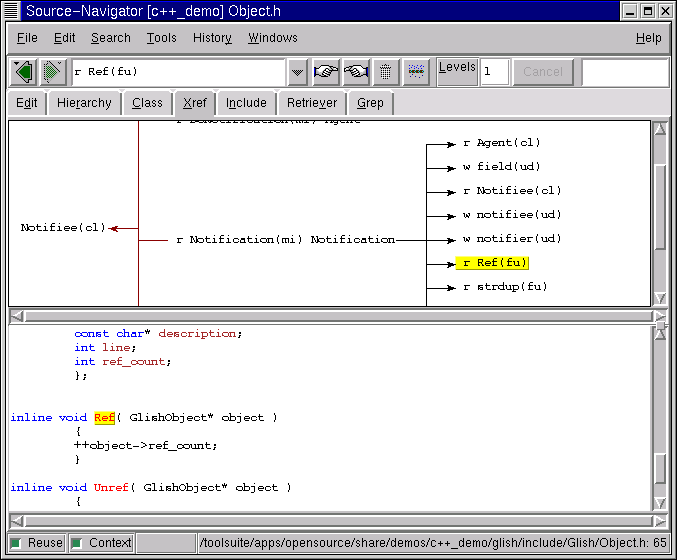677x560 pixels.
Task: Go back with the green left arrow
Action: click(x=23, y=72)
